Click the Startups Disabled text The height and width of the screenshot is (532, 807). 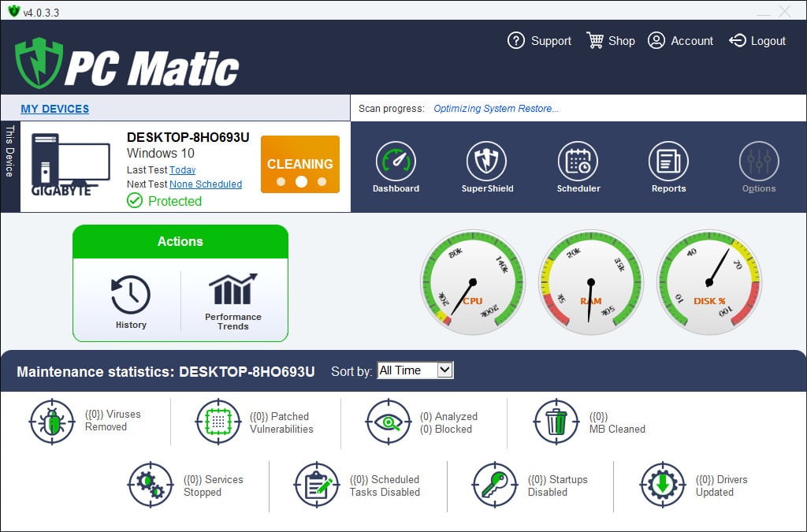coord(557,485)
